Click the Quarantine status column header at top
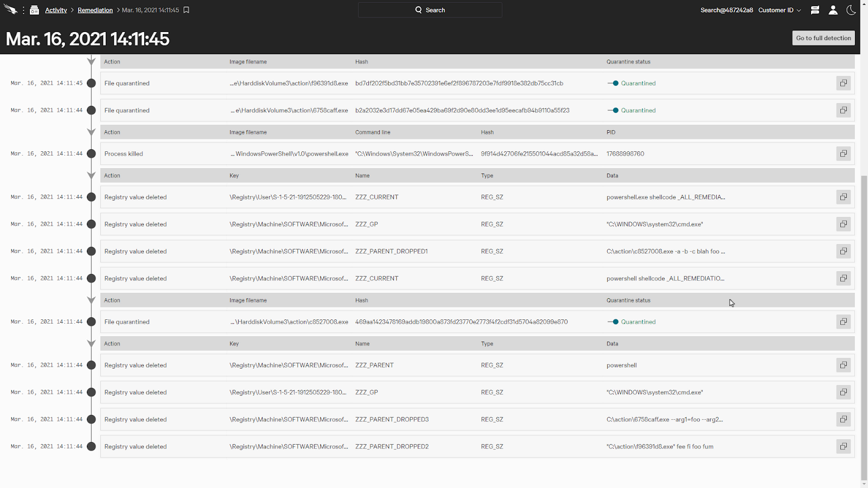868x488 pixels. [628, 62]
